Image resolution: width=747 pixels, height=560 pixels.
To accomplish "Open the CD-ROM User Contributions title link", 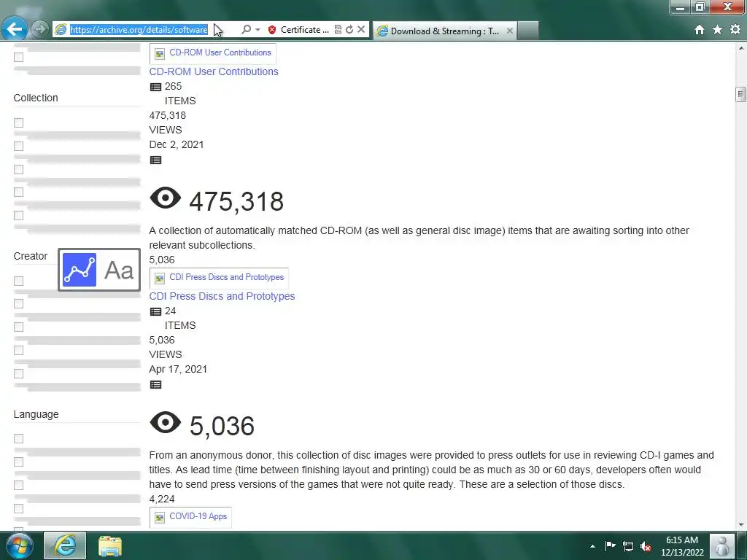I will tap(214, 71).
